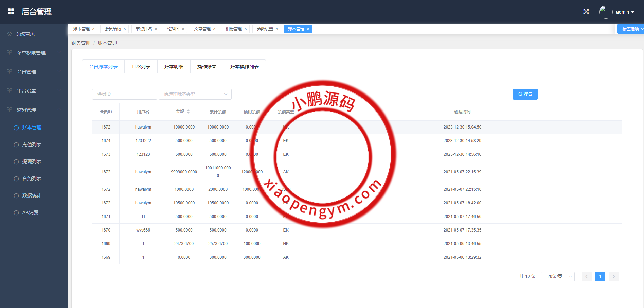
Task: Click inside the 会员ID input field
Action: tap(124, 94)
